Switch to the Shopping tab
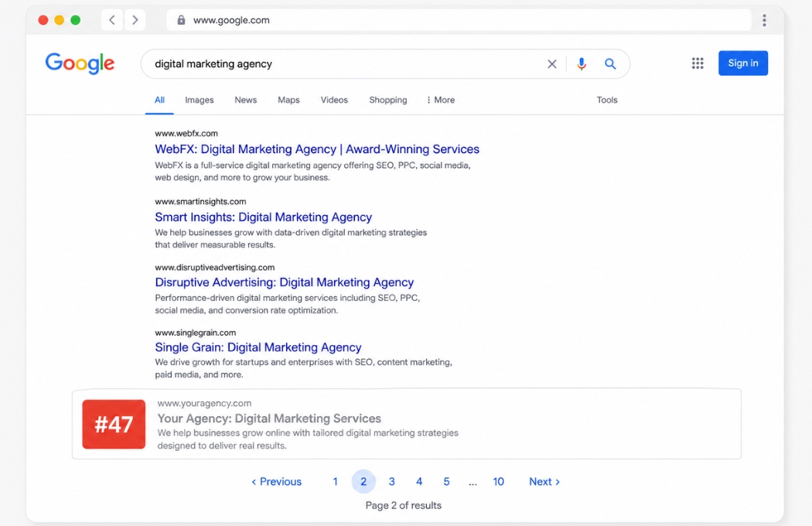 click(x=388, y=100)
